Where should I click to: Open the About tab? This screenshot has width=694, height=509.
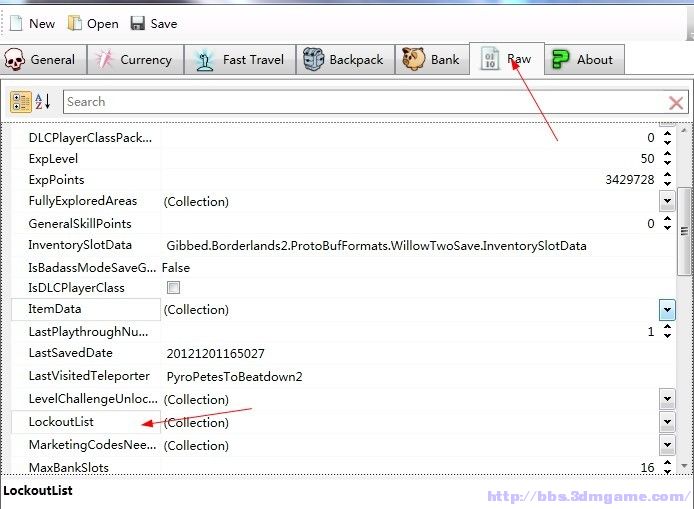point(584,59)
